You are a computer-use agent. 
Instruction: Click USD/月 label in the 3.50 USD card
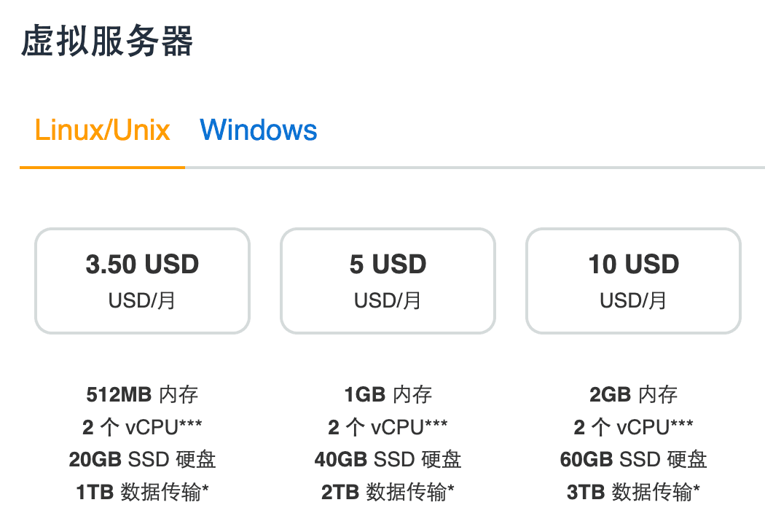142,301
